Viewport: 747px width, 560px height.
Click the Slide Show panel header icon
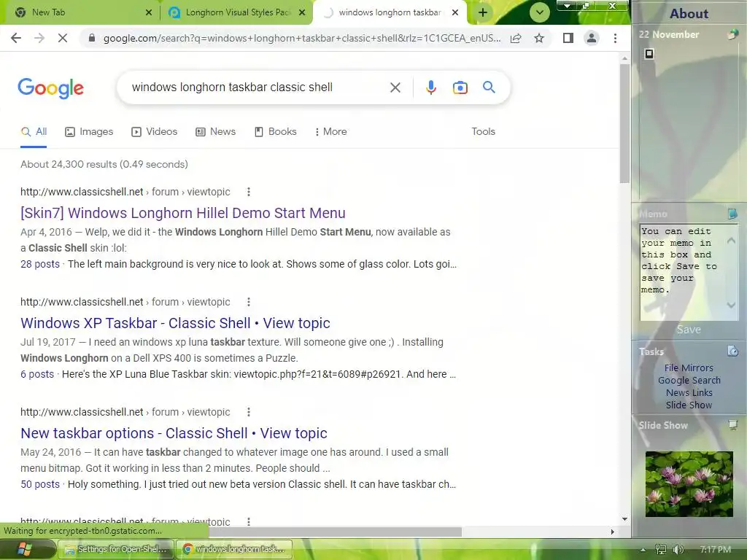click(x=732, y=425)
